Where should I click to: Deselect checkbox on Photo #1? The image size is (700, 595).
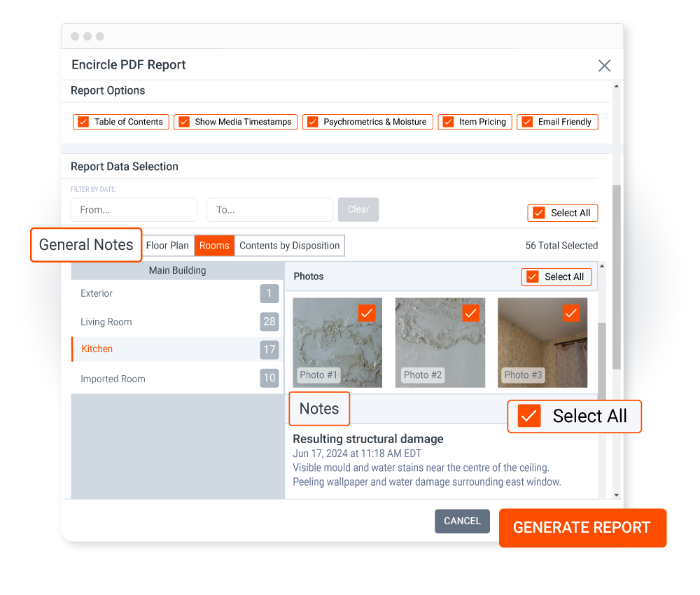[x=367, y=313]
